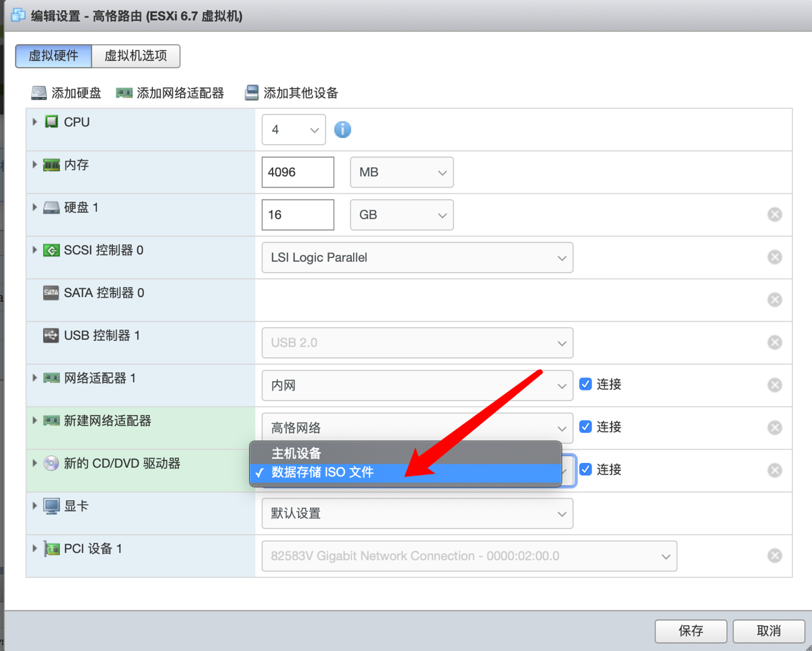Screen dimensions: 812x651
Task: Remove SCSI 控制器 0 with delete icon
Action: tap(775, 257)
